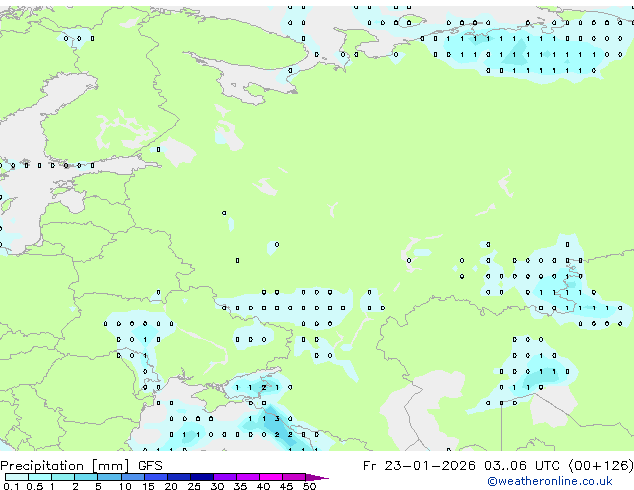Click the '20' legend scale label
The width and height of the screenshot is (634, 490).
(171, 486)
